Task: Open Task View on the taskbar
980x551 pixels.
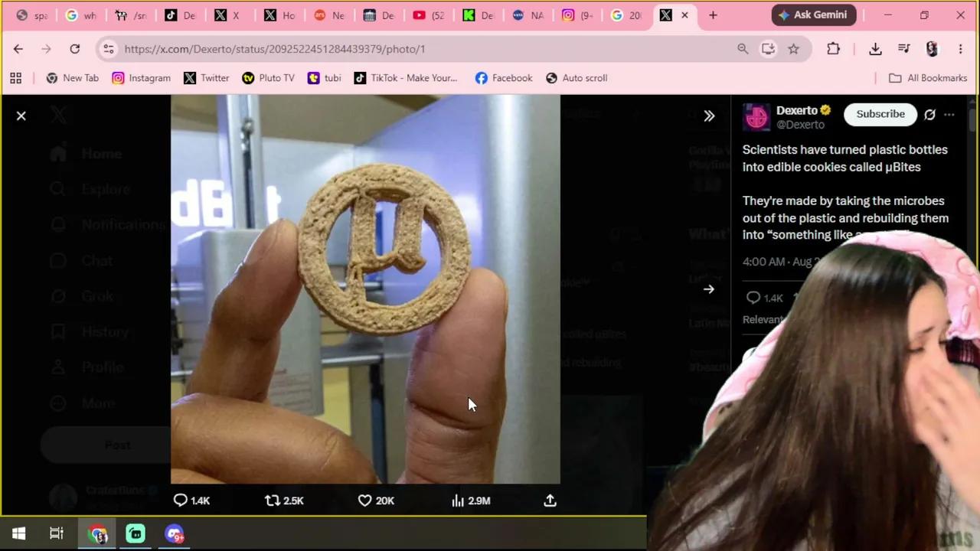Action: (x=57, y=533)
